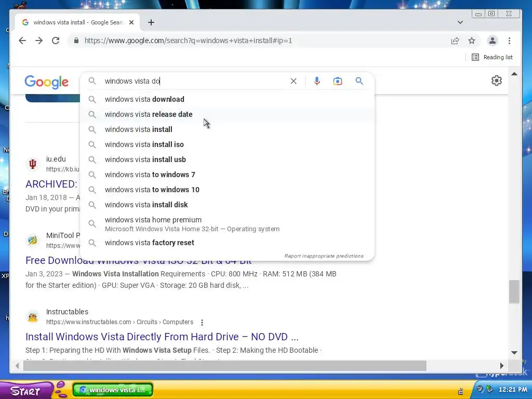Choose suggestion windows vista to windows 7
The image size is (532, 399).
(228, 175)
